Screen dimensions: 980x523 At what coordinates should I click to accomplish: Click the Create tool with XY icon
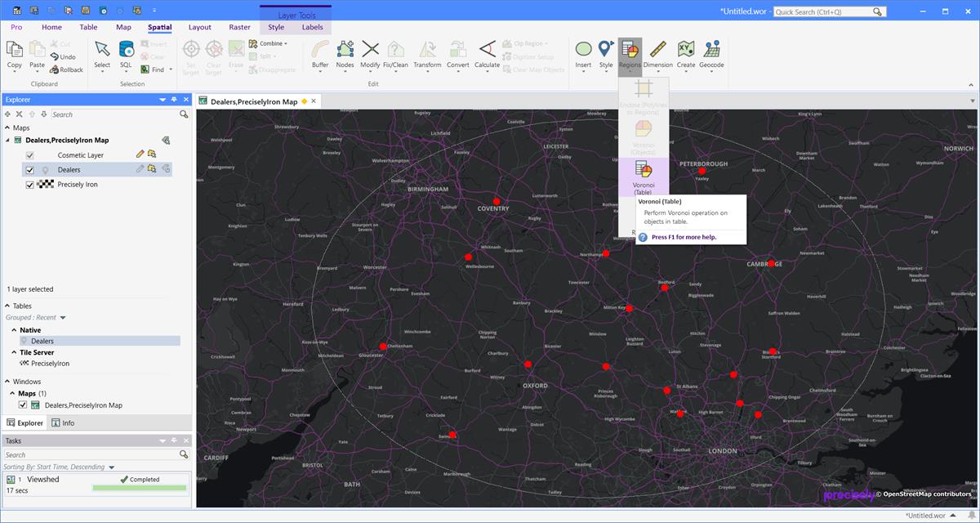[685, 54]
